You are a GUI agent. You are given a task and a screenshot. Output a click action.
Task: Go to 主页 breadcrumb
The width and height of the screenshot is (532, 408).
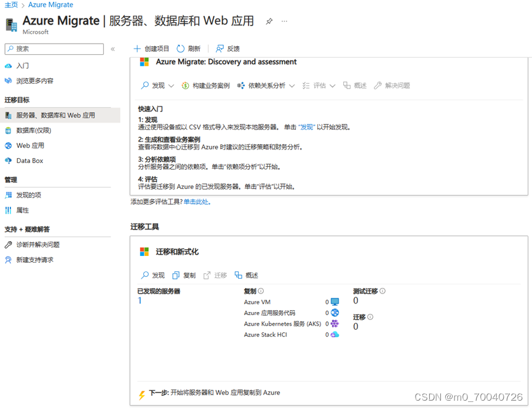[x=11, y=5]
